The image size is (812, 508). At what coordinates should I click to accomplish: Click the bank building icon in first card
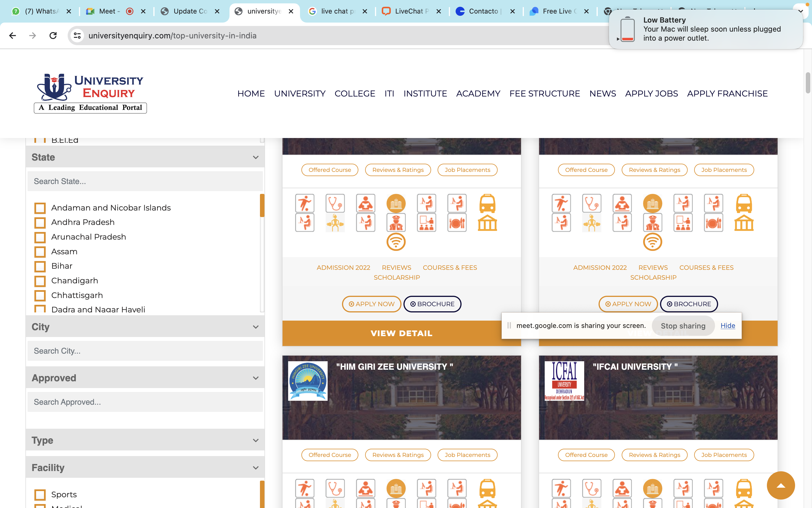[487, 222]
